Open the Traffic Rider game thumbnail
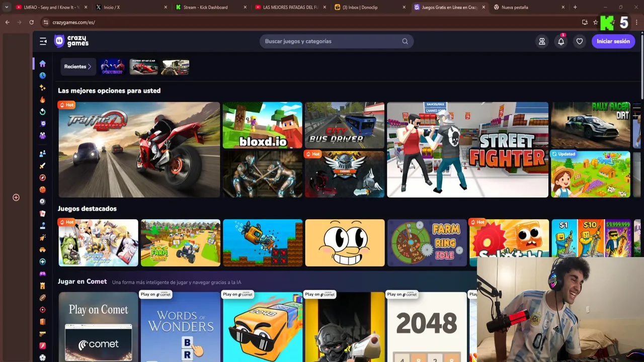 pyautogui.click(x=139, y=150)
